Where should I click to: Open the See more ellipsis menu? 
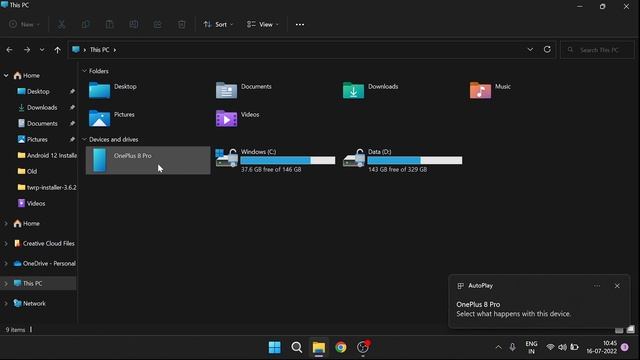[300, 24]
